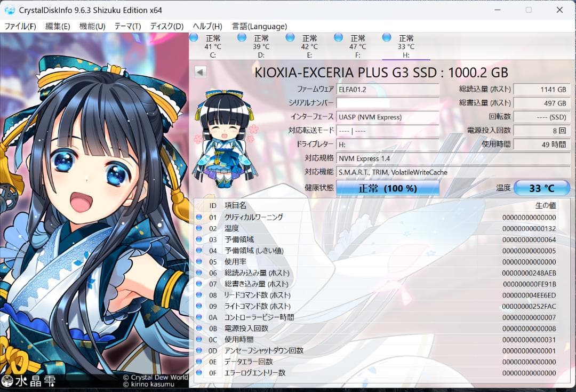Click the drive C: blue disk status icon
Image resolution: width=576 pixels, height=392 pixels.
click(194, 38)
